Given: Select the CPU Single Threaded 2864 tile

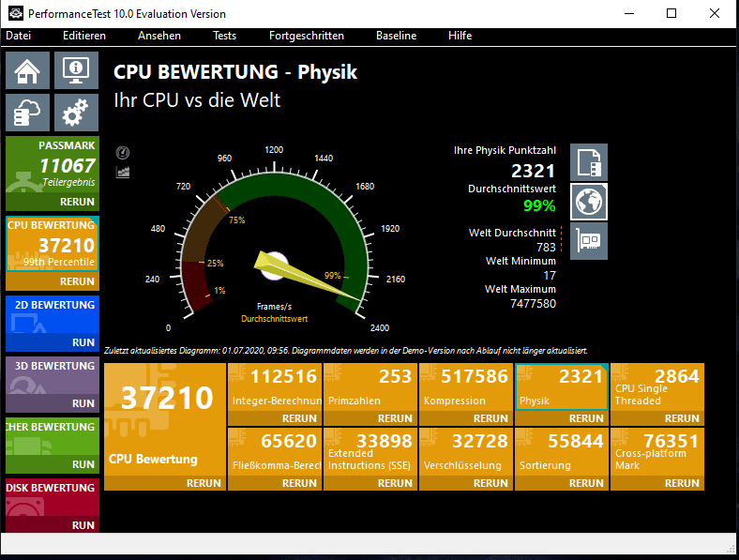Looking at the screenshot, I should [x=657, y=387].
